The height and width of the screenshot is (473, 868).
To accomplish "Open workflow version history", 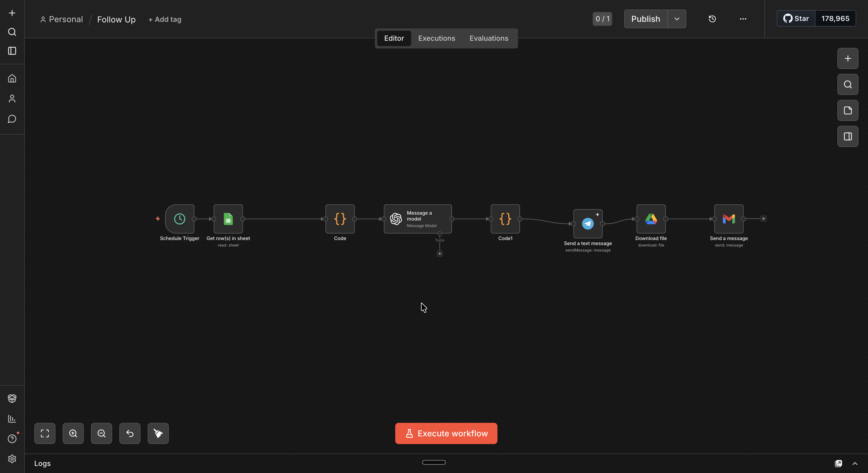I will click(x=712, y=19).
